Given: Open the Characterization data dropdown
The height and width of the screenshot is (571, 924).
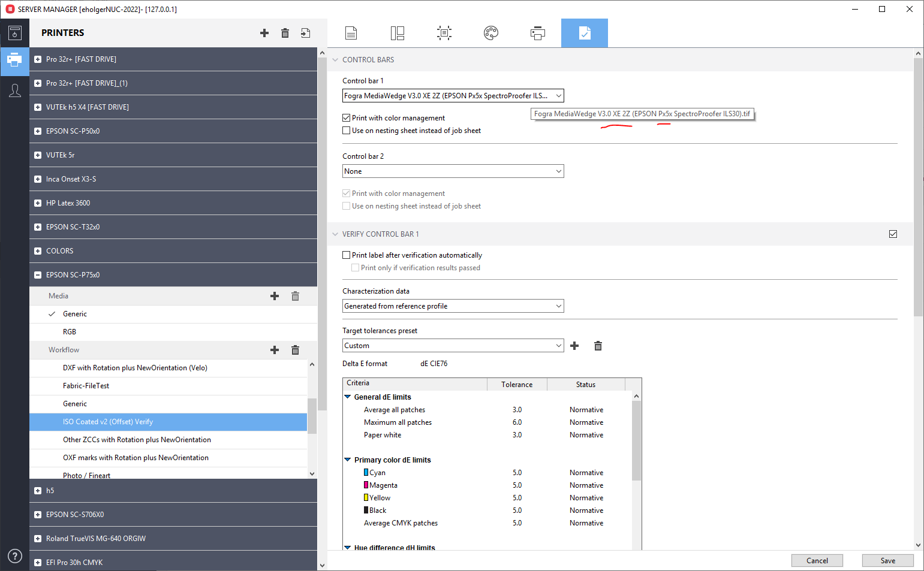Looking at the screenshot, I should pos(453,306).
